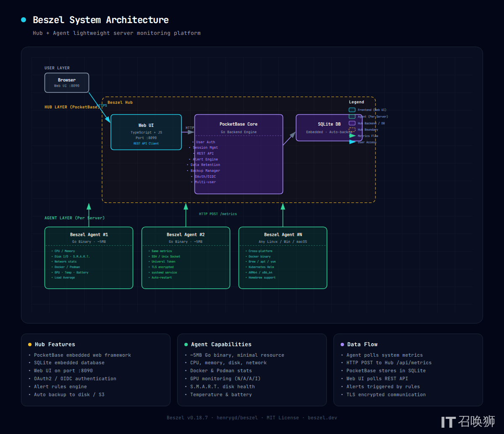The height and width of the screenshot is (434, 504).
Task: Click 'Backup Manager' in PocketBase Core
Action: [x=205, y=171]
